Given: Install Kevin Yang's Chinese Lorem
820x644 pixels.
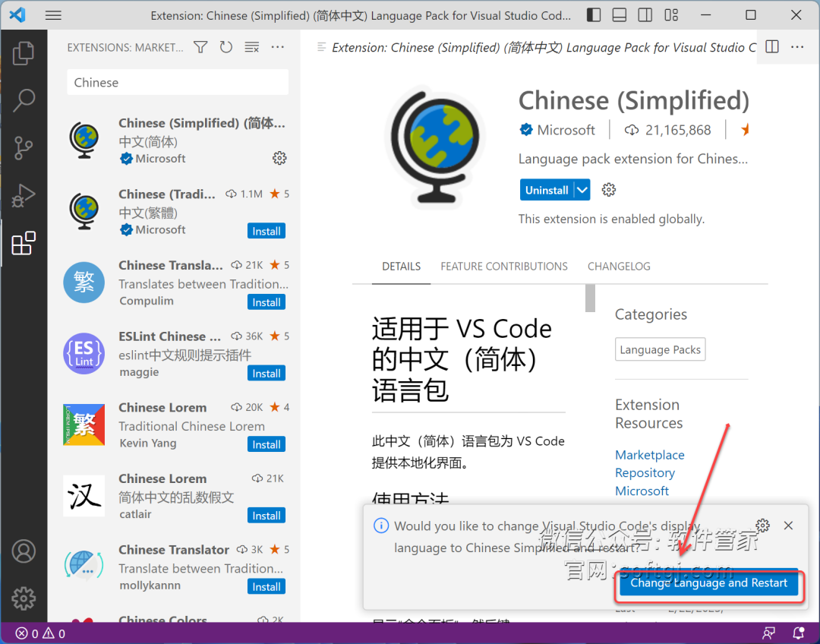Looking at the screenshot, I should tap(266, 445).
